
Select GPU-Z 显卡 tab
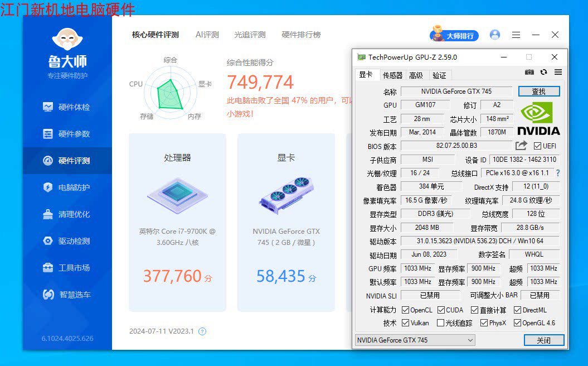pos(366,75)
